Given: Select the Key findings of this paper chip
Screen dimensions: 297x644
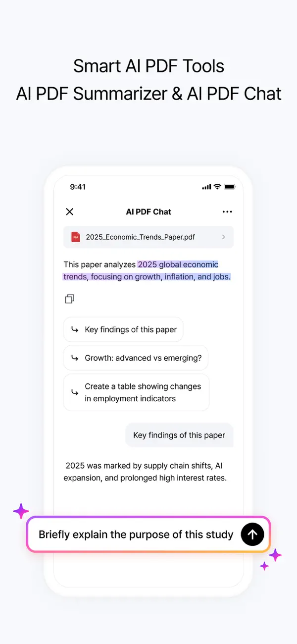Looking at the screenshot, I should 123,329.
